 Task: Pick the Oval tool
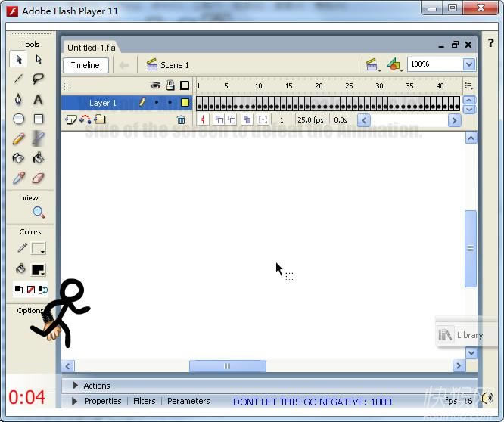19,119
